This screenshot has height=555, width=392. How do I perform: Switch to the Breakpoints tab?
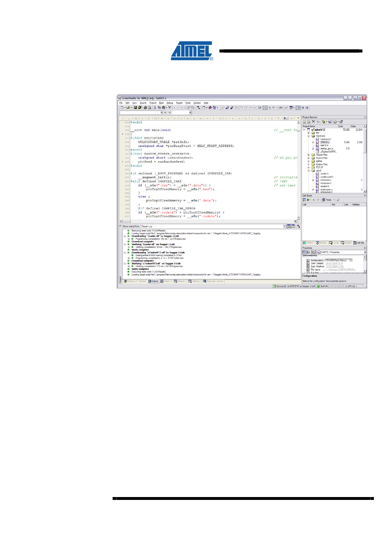(x=321, y=243)
